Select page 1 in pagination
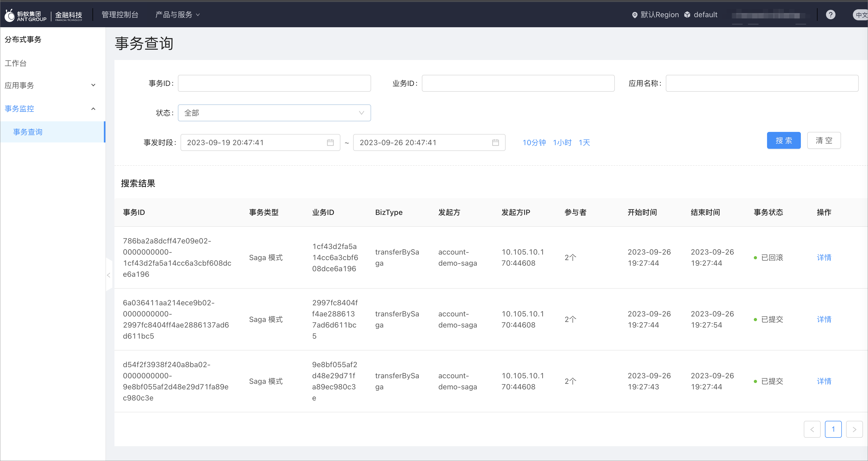The height and width of the screenshot is (461, 868). tap(833, 429)
